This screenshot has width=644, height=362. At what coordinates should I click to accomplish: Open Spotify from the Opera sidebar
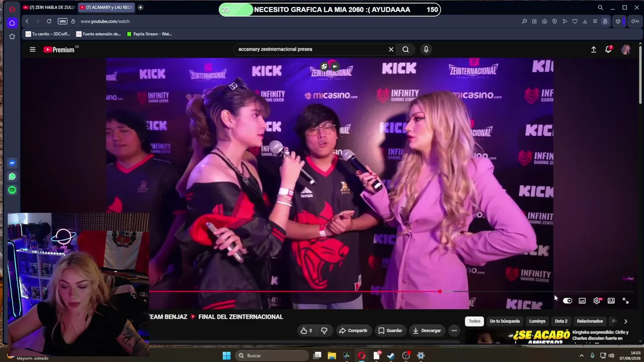coord(12,190)
